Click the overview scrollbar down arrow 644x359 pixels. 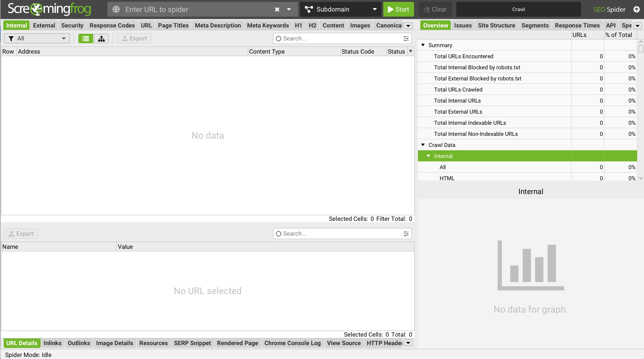click(x=641, y=178)
